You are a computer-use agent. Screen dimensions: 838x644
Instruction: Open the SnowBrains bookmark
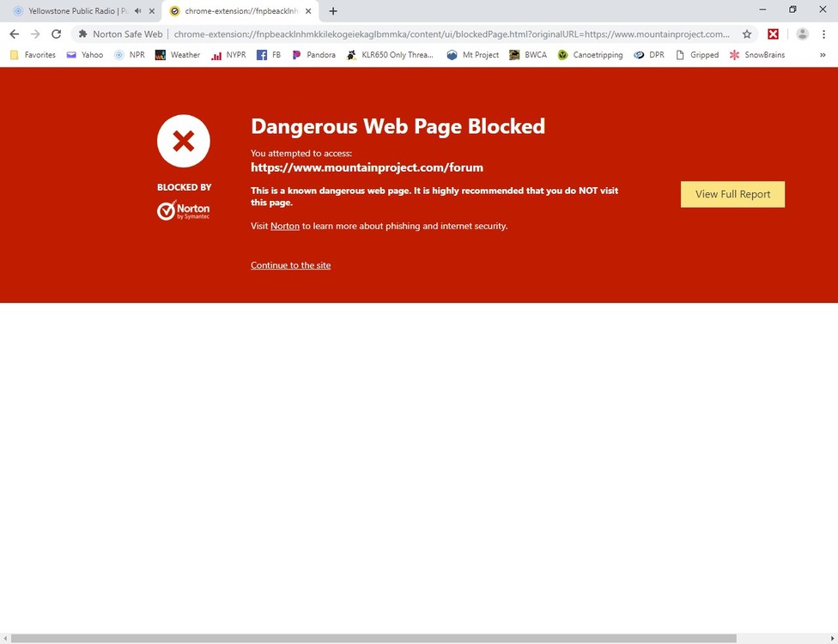pos(756,54)
